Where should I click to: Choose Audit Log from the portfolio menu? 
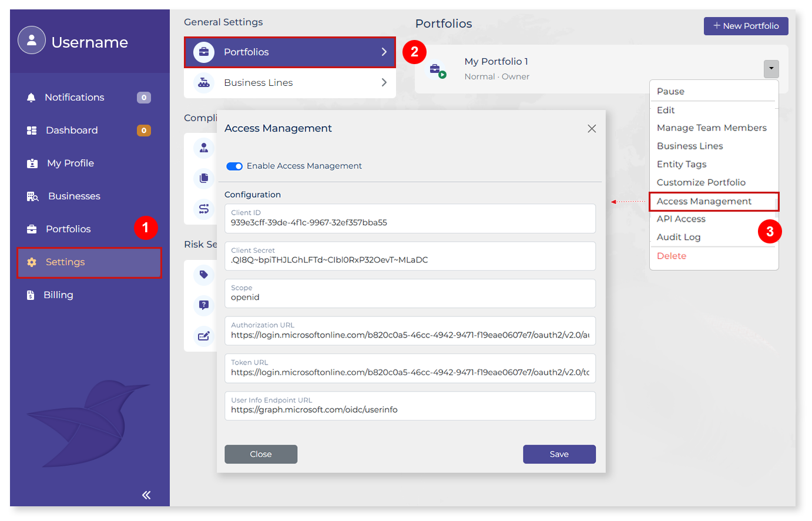tap(679, 237)
